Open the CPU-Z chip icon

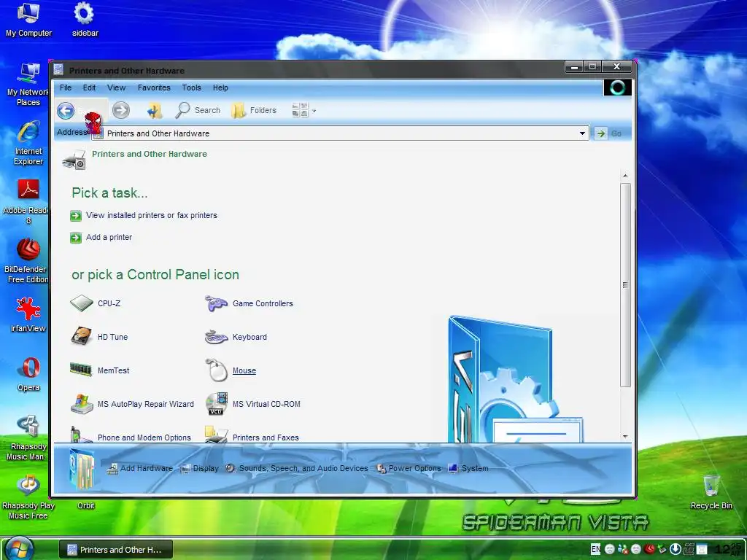82,303
